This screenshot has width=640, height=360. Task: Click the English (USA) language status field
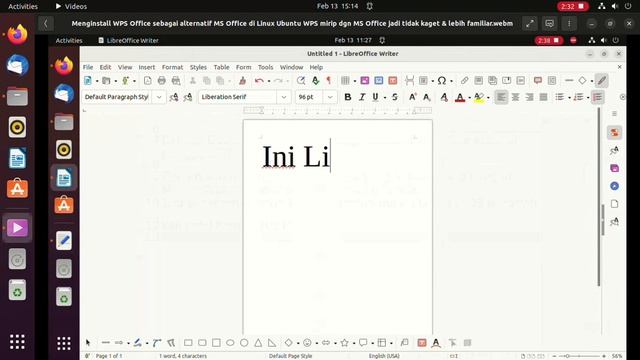384,356
